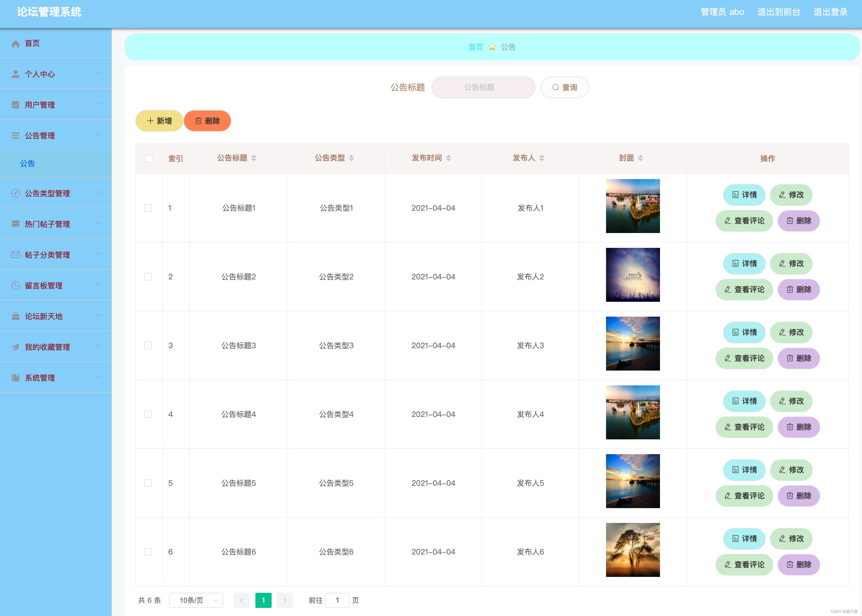Image resolution: width=862 pixels, height=616 pixels.
Task: Click the 公告标题 search input field
Action: tap(483, 87)
